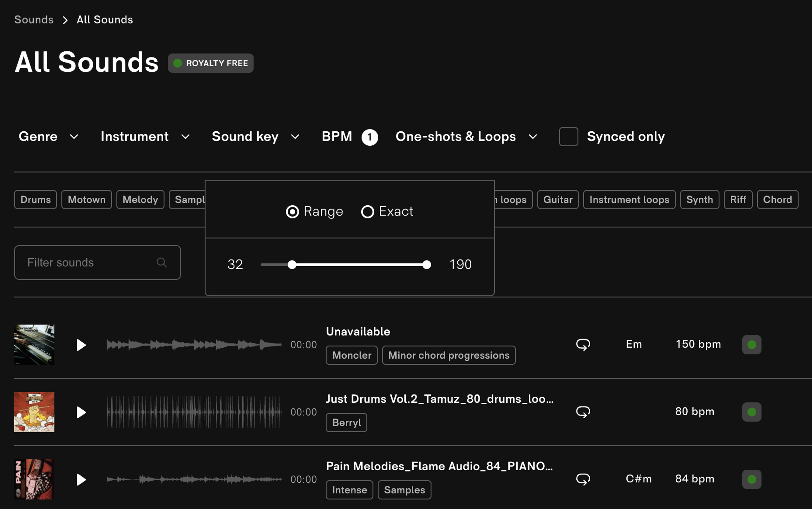
Task: Click the BPM filter count badge
Action: pos(370,137)
